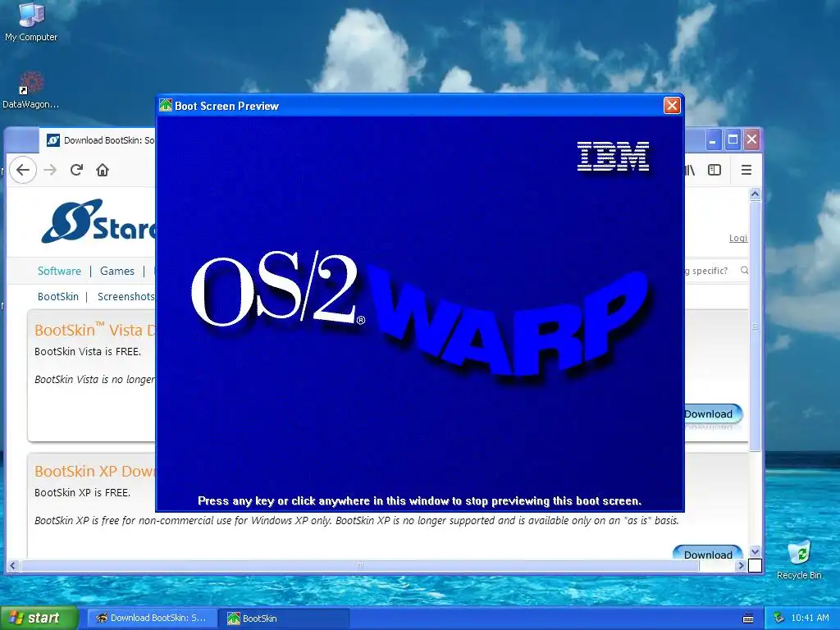Click the BootSkin icon in preview title bar
Image resolution: width=840 pixels, height=630 pixels.
pos(166,106)
